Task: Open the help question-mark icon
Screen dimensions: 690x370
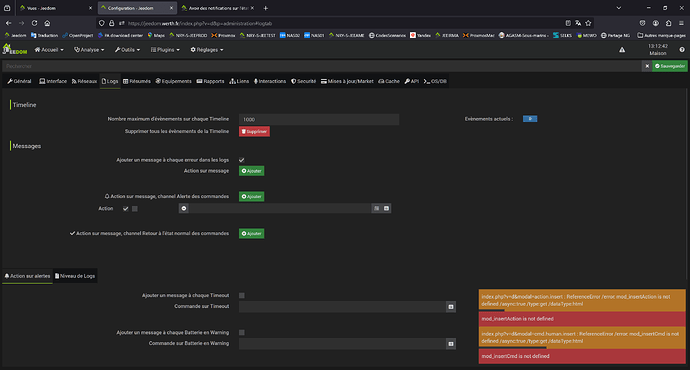Action: coord(682,50)
